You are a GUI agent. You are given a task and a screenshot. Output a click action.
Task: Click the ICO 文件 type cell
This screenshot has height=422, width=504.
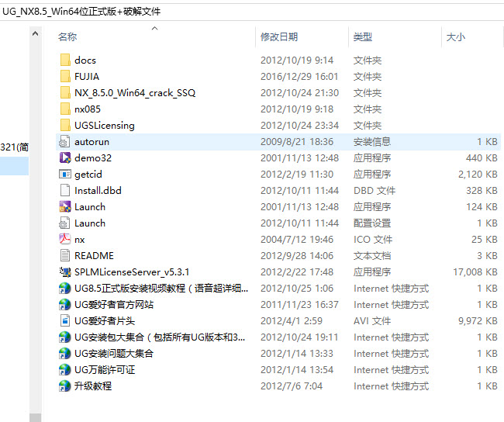point(373,239)
